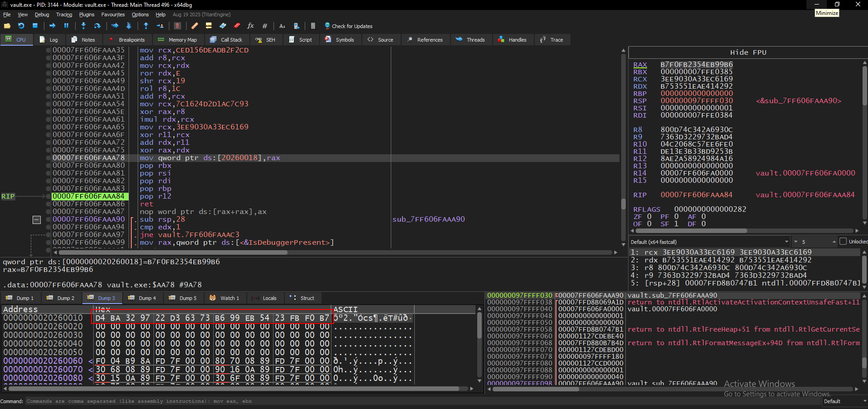Open the Labels tag icon
Screen dimensions: 868x409
[x=223, y=26]
